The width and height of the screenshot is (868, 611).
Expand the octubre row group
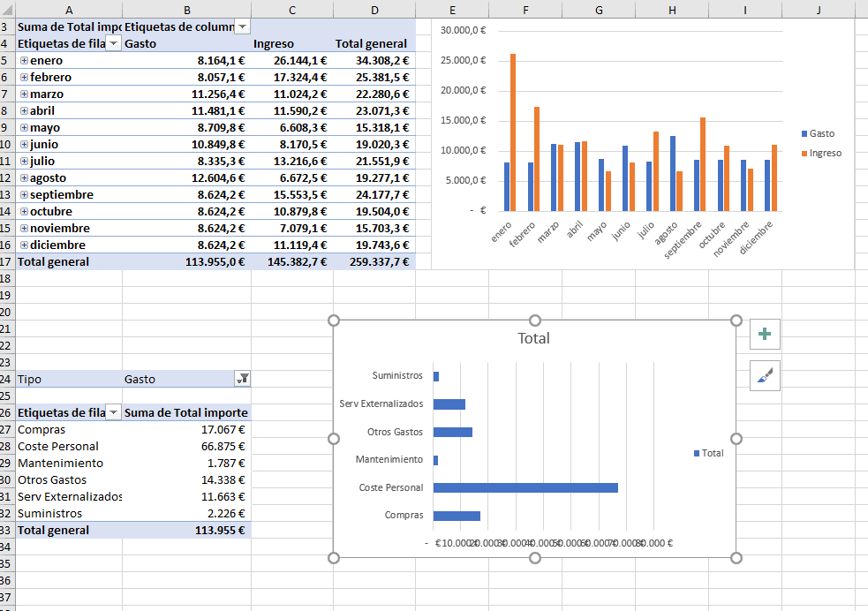[x=25, y=211]
